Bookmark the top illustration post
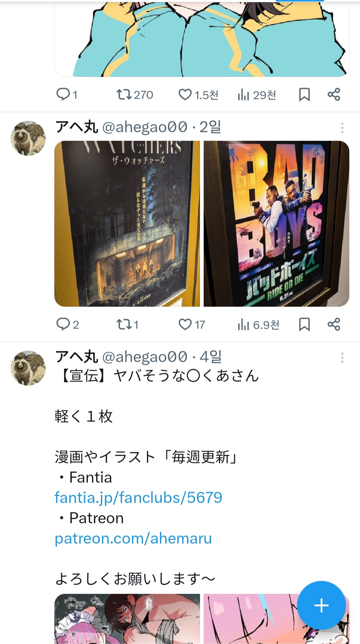The width and height of the screenshot is (360, 644). (x=304, y=95)
